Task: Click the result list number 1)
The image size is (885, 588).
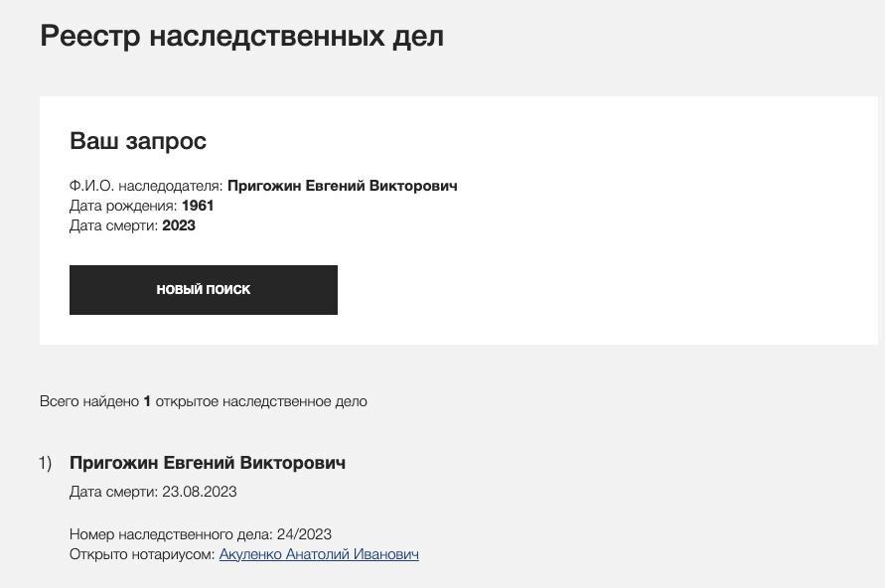Action: (x=45, y=463)
